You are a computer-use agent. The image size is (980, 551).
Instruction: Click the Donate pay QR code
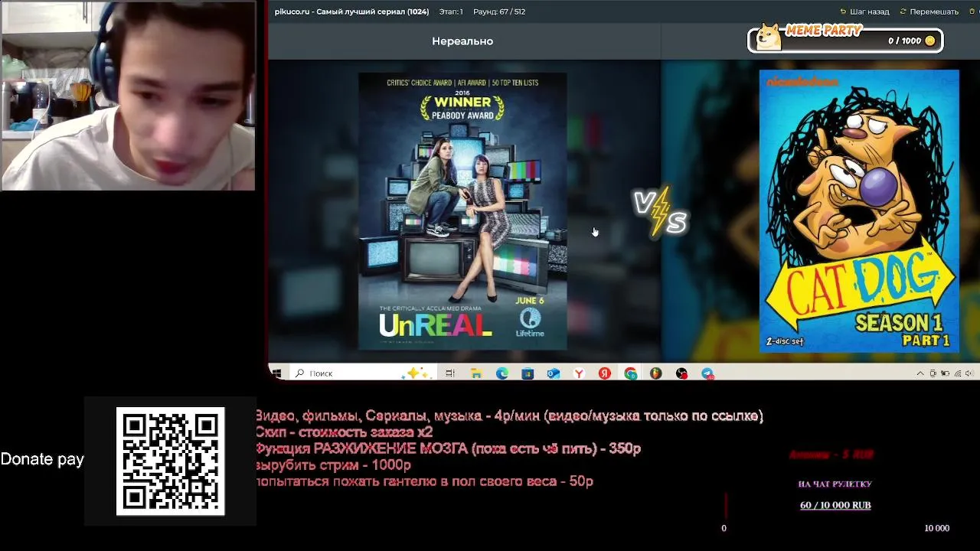pos(170,461)
